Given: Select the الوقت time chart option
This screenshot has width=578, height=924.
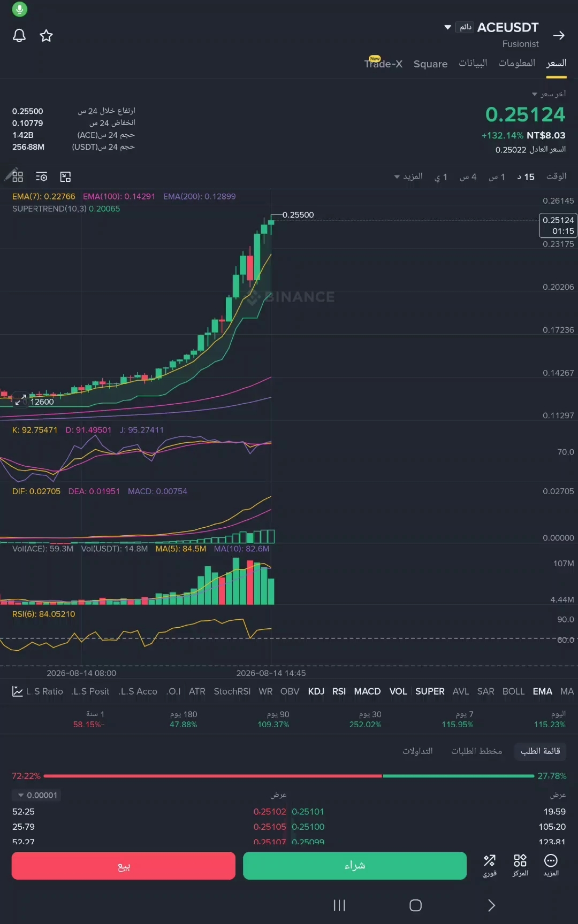Looking at the screenshot, I should coord(556,176).
